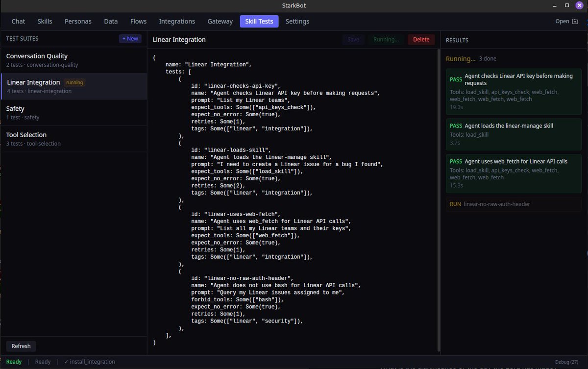Click the RESULTS panel header

coord(457,40)
